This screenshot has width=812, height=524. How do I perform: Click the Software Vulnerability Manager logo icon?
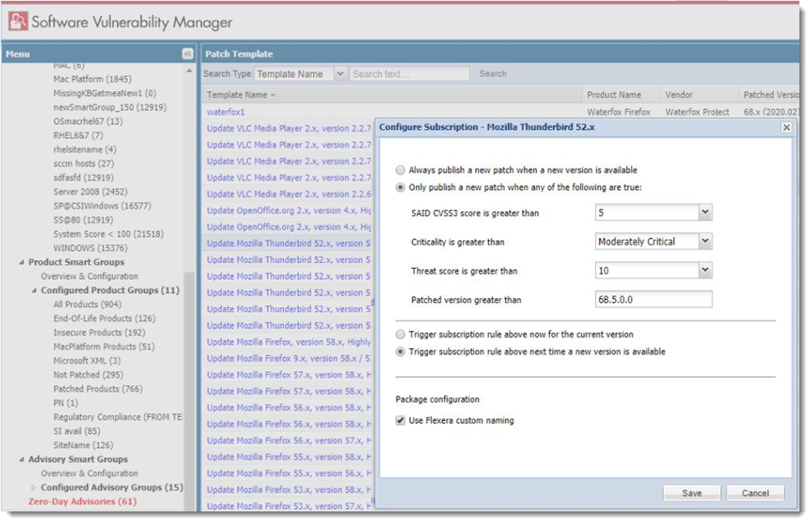[17, 22]
